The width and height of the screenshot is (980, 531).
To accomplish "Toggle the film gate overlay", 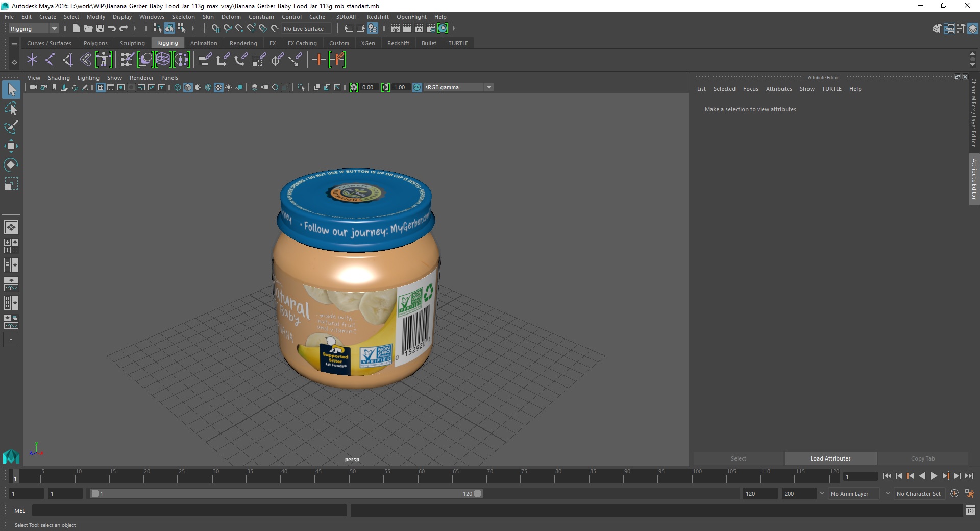I will point(111,87).
